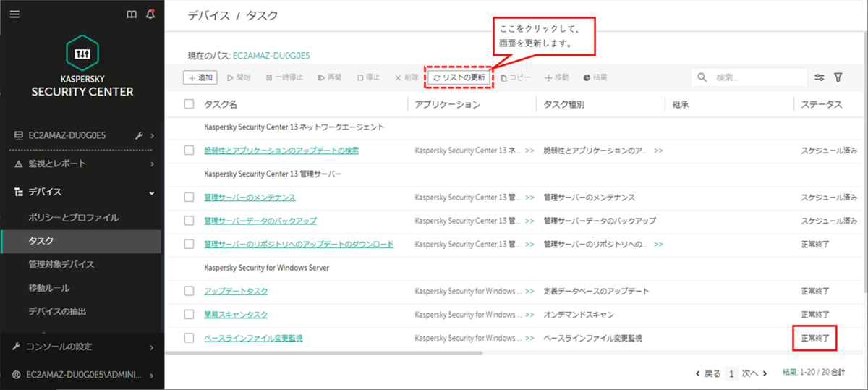This screenshot has width=868, height=390.
Task: Open ベースラインファイル変更監視 link
Action: [x=253, y=338]
